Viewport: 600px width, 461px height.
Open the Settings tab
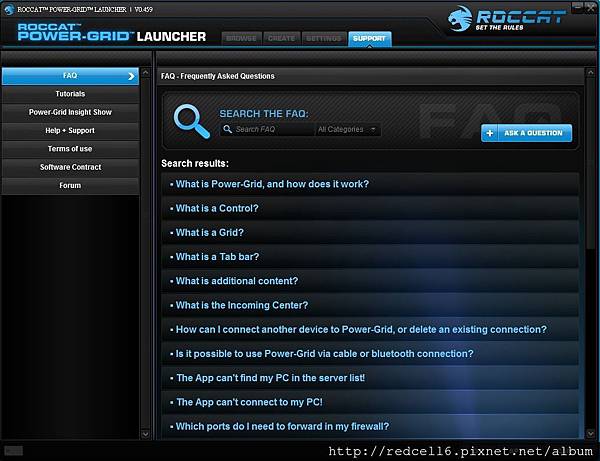pyautogui.click(x=324, y=39)
